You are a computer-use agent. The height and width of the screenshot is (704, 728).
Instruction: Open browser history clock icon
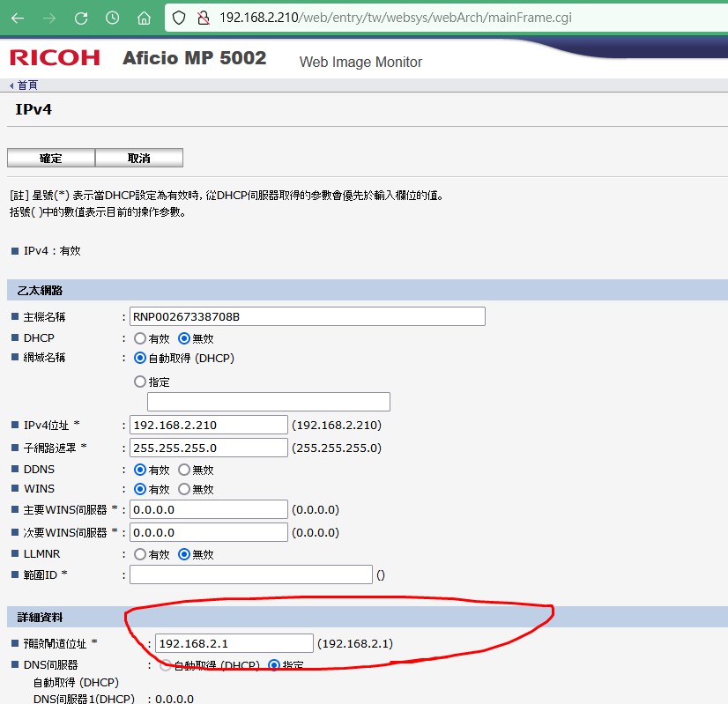click(113, 18)
